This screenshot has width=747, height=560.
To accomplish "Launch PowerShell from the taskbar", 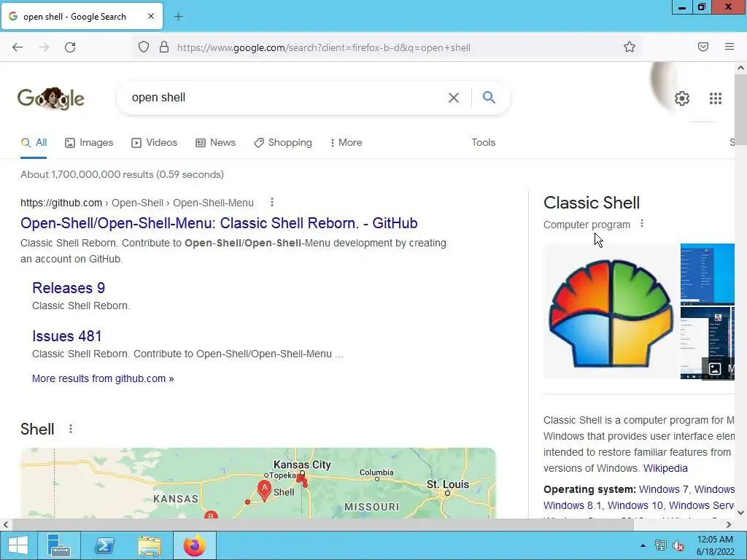I will coord(104,545).
